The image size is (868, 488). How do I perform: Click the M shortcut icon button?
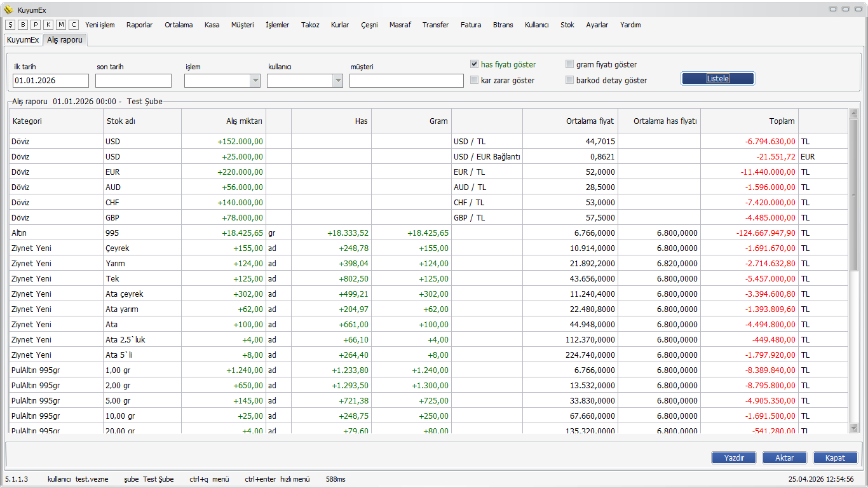[x=61, y=25]
